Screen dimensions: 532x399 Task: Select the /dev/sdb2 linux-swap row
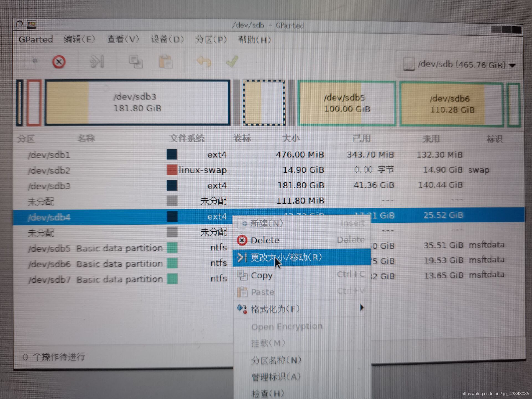[x=269, y=170]
